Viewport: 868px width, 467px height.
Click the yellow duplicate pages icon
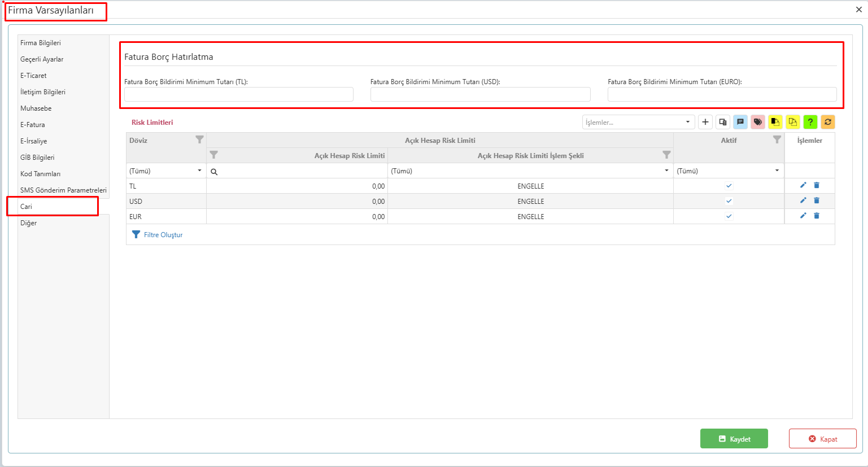tap(793, 122)
